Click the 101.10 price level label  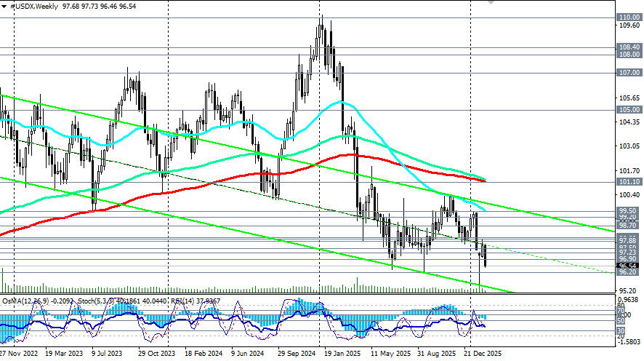coord(629,181)
